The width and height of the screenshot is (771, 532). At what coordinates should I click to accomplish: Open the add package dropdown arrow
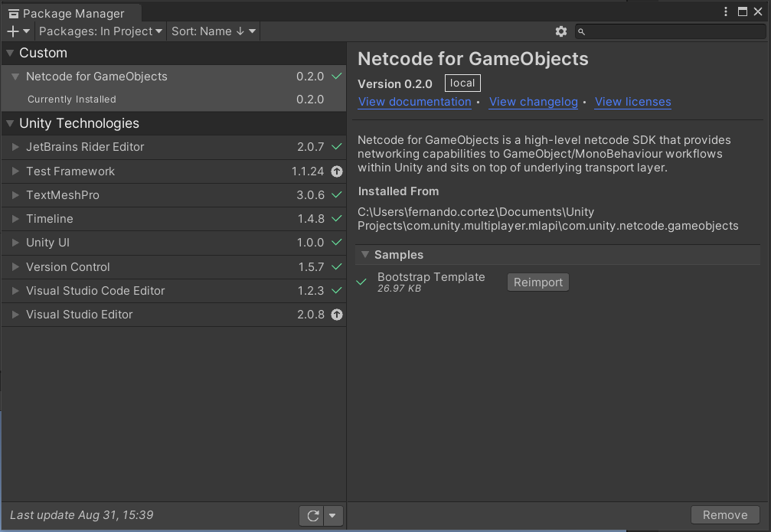(x=27, y=31)
